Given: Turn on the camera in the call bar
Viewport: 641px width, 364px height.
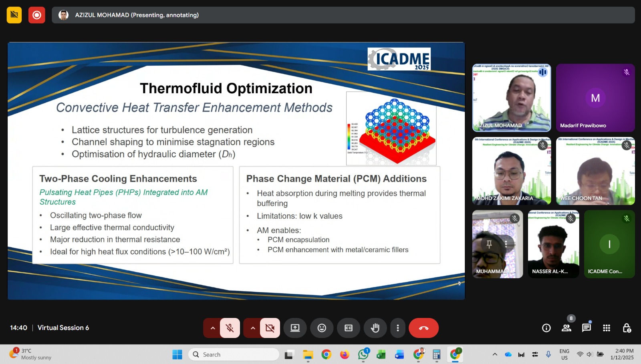Looking at the screenshot, I should click(x=270, y=328).
